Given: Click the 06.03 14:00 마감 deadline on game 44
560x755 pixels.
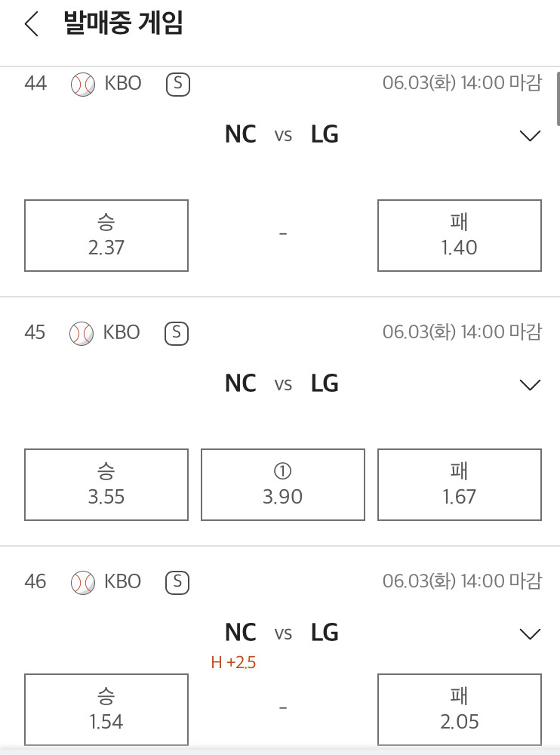Looking at the screenshot, I should (x=461, y=83).
